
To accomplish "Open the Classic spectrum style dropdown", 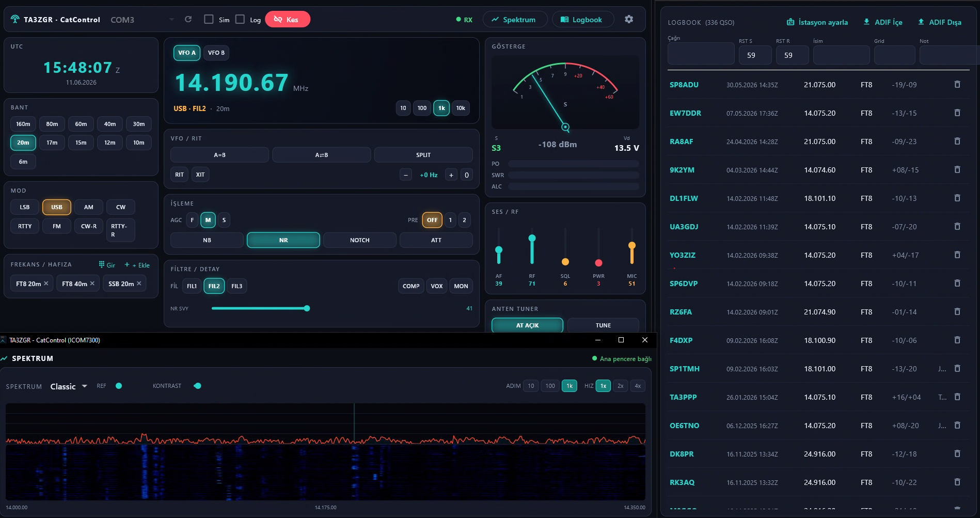I will click(x=68, y=386).
